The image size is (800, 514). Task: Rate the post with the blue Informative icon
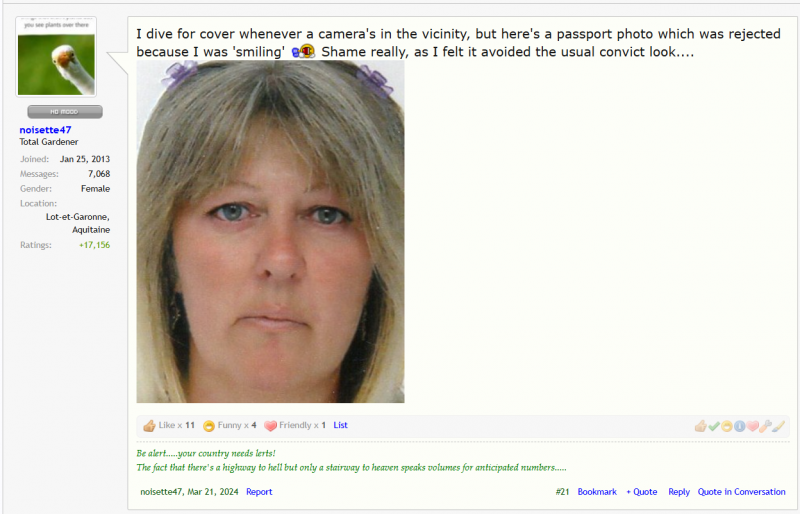[739, 426]
